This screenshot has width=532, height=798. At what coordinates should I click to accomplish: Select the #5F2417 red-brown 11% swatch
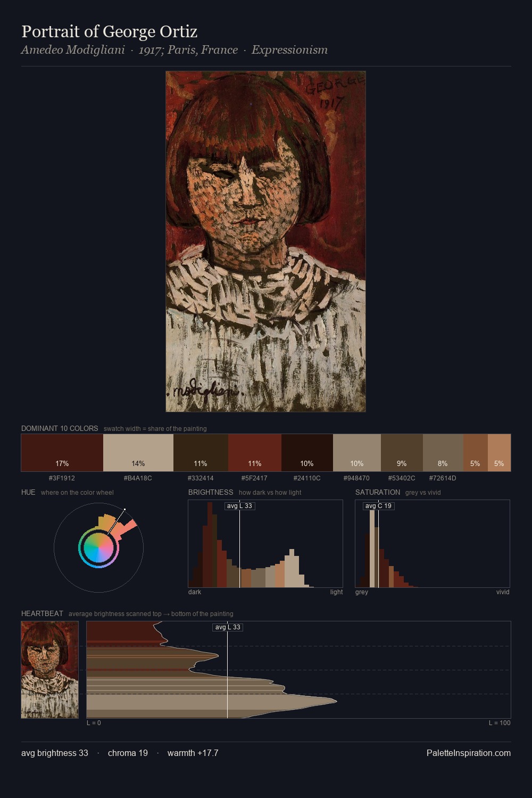click(255, 453)
